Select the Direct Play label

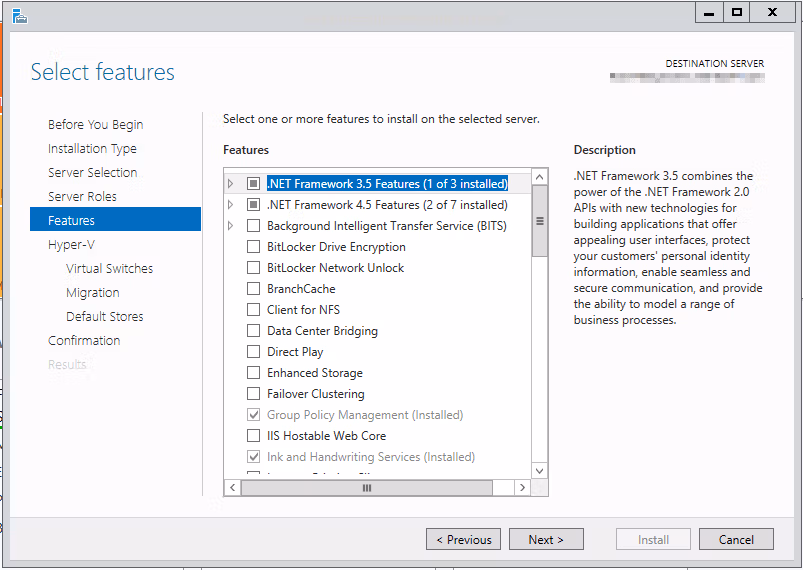click(295, 352)
